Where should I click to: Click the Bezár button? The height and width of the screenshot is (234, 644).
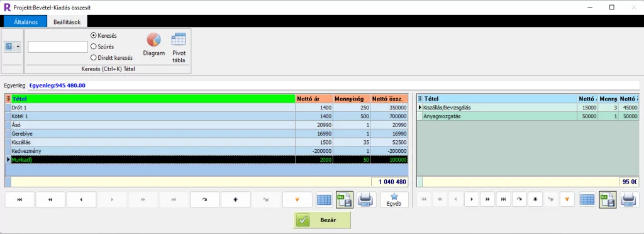(x=322, y=220)
